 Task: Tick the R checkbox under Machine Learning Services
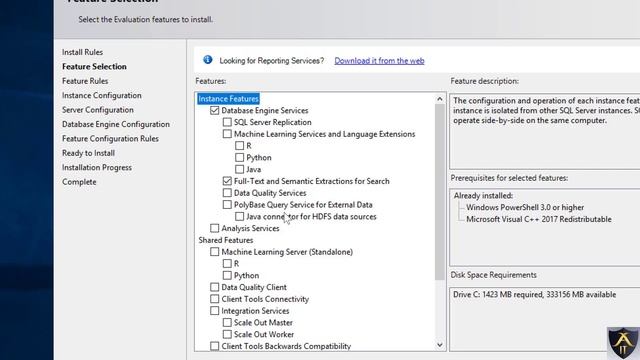point(240,146)
